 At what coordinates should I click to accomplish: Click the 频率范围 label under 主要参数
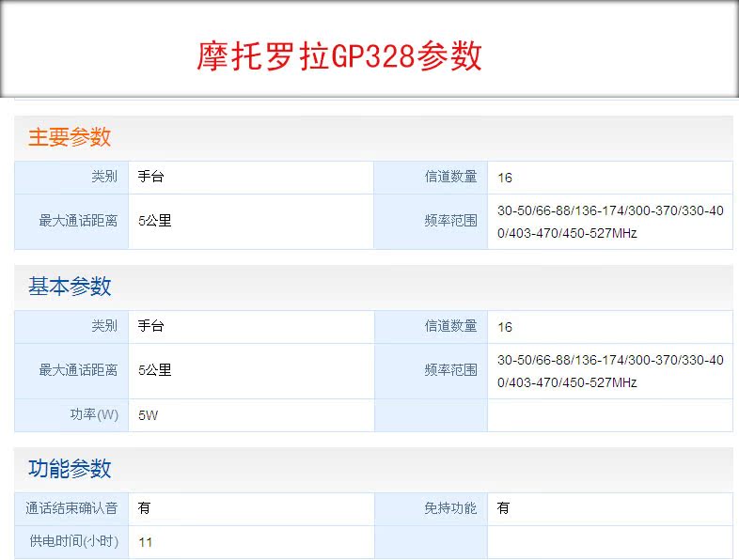click(450, 221)
